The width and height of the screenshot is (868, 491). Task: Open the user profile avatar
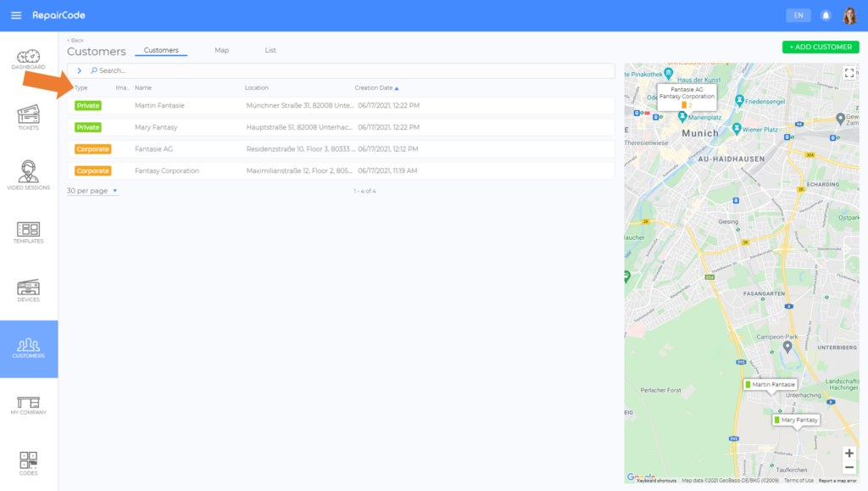(x=849, y=15)
